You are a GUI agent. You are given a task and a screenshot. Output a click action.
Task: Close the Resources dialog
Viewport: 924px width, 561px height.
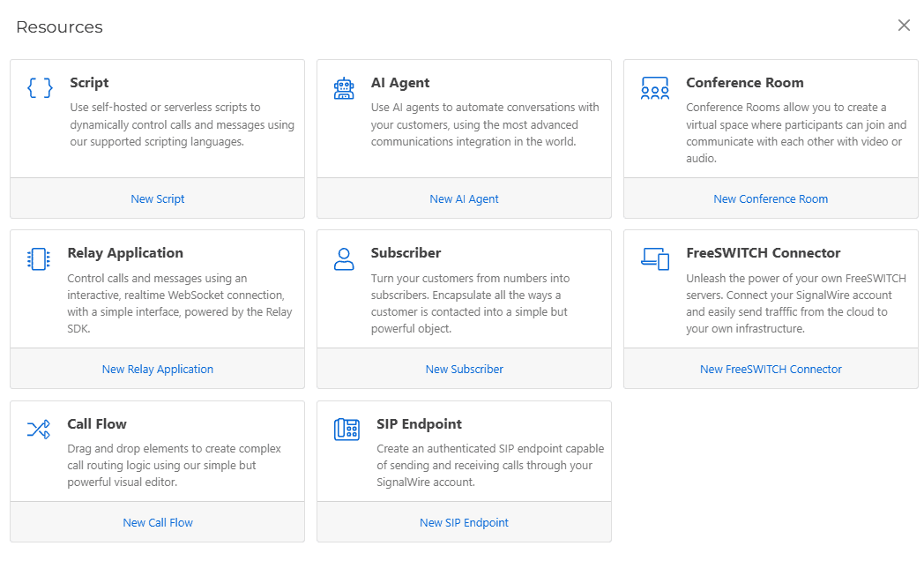904,26
